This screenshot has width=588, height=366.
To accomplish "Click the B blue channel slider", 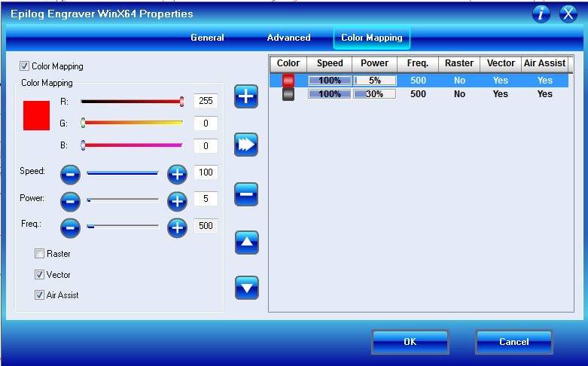I will coord(132,145).
